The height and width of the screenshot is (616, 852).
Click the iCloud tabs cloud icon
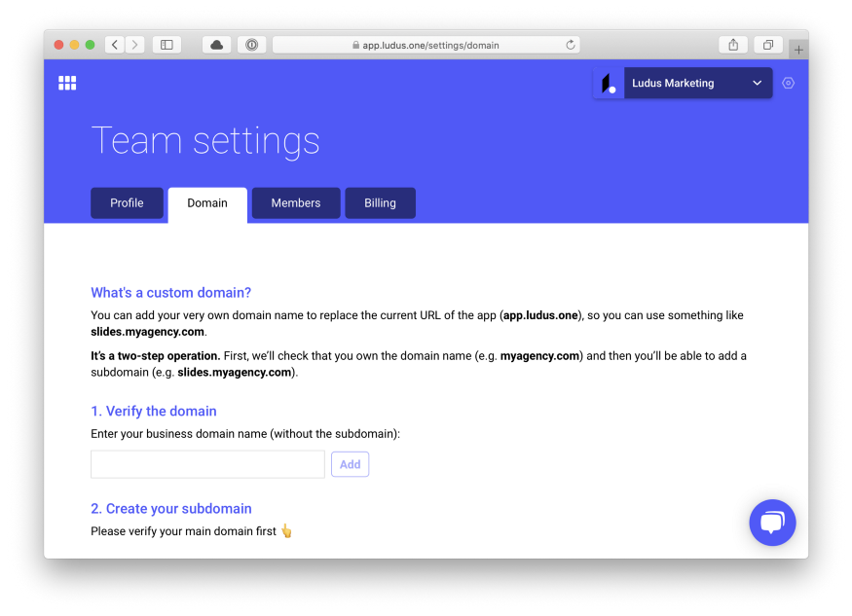point(216,45)
